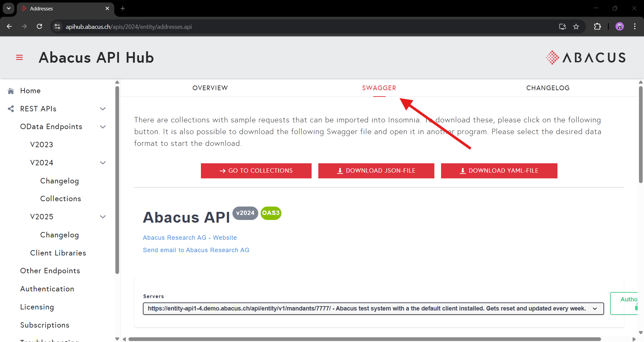Click the install app icon in address bar
The width and height of the screenshot is (644, 342).
click(562, 26)
